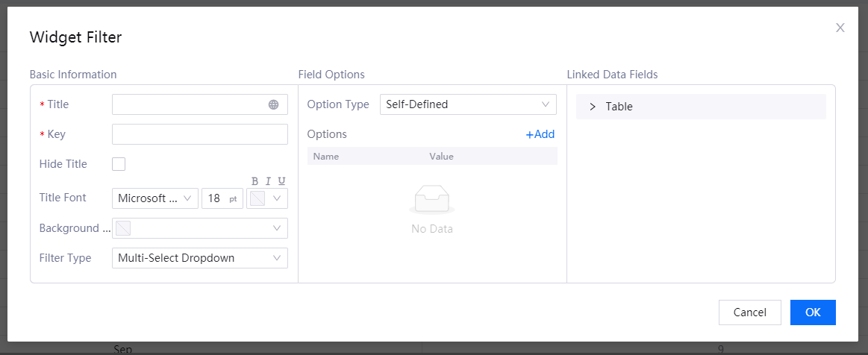Viewport: 868px width, 355px height.
Task: Click +Add to add an option
Action: point(540,134)
